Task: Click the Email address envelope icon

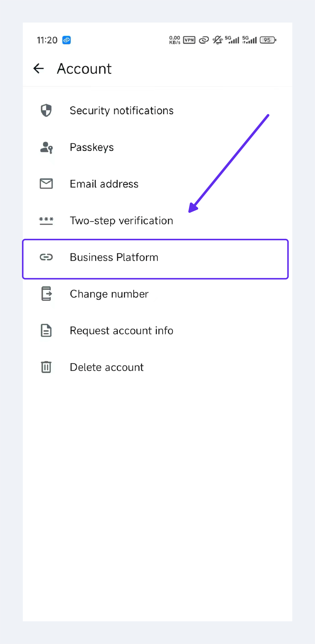Action: (x=46, y=184)
